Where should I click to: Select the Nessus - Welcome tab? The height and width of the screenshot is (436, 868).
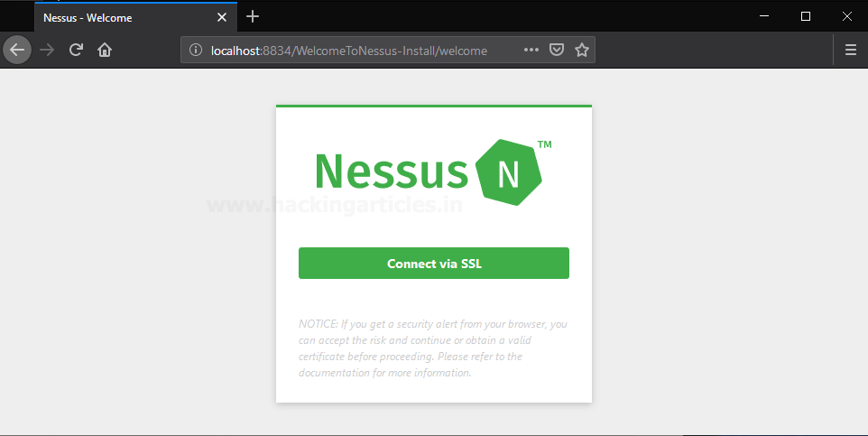[x=135, y=17]
